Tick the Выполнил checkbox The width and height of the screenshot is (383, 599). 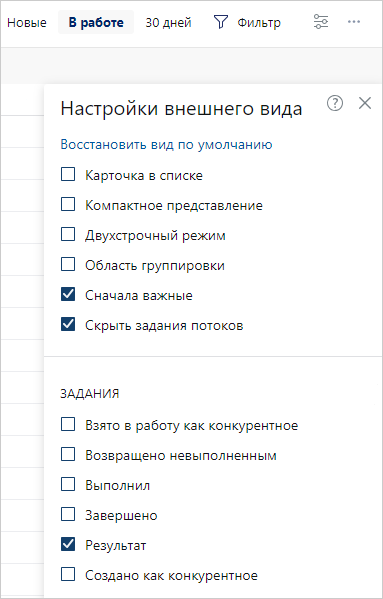pos(68,484)
